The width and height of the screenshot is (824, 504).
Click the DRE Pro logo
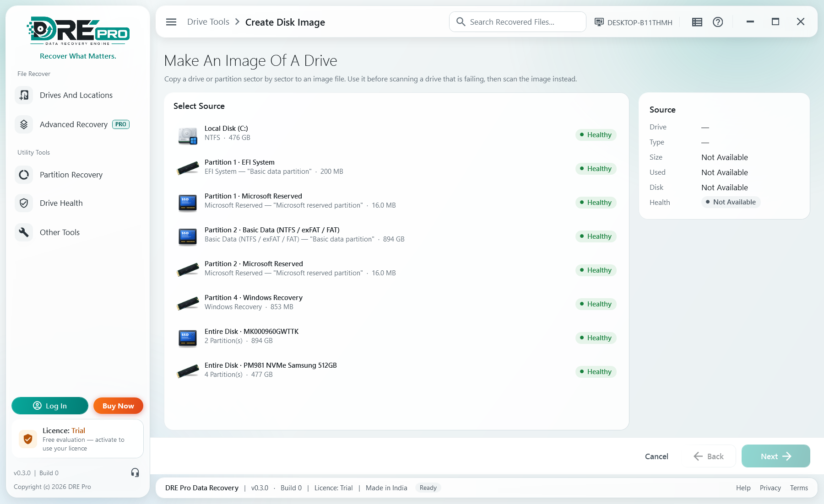(x=78, y=31)
